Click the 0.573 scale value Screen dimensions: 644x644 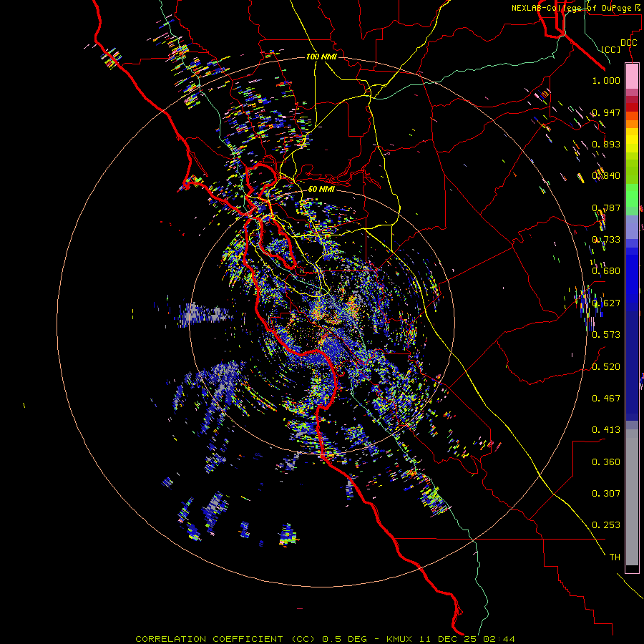tap(606, 335)
